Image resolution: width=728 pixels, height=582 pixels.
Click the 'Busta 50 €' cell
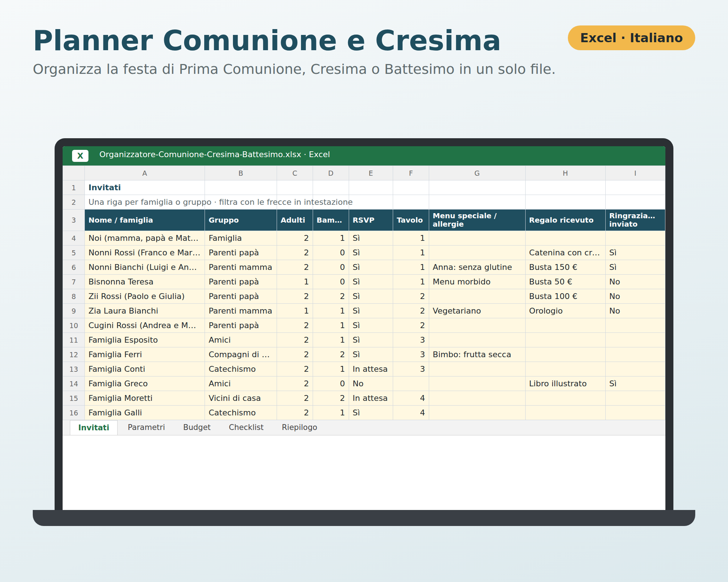565,282
